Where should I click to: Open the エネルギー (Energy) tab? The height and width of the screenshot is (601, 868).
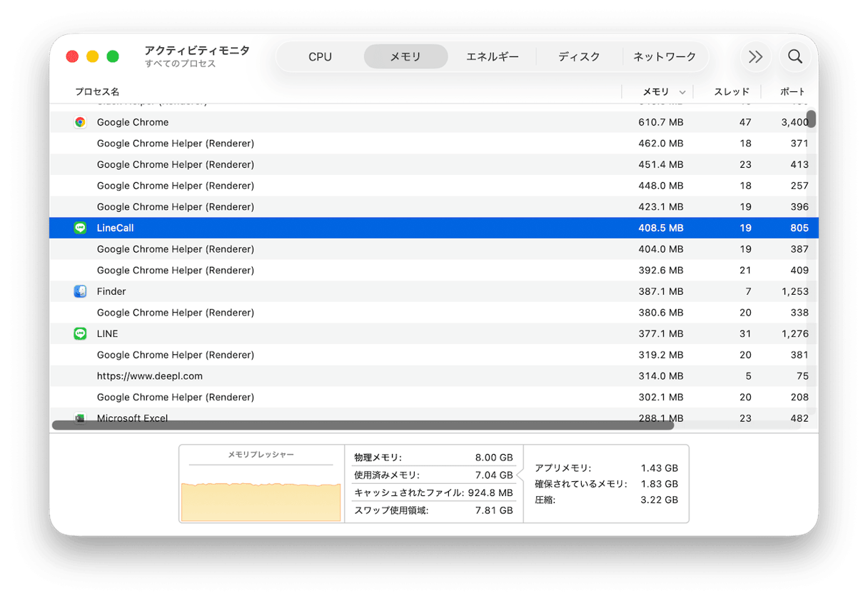[493, 56]
